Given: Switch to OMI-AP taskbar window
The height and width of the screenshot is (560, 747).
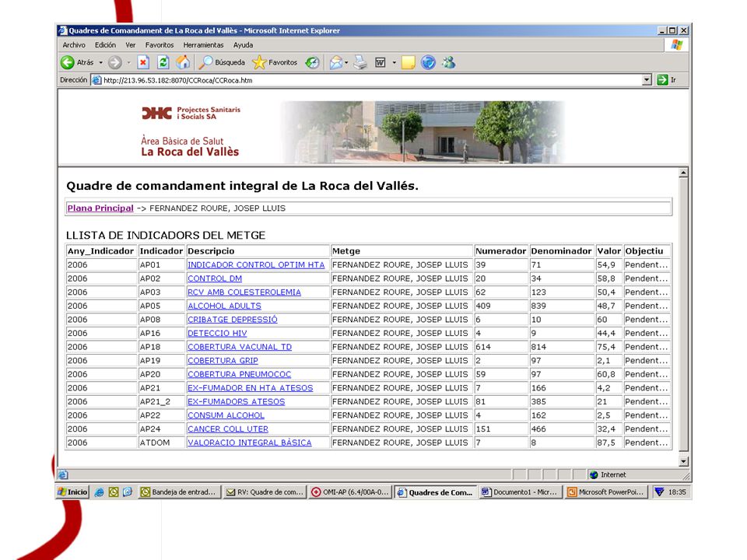Looking at the screenshot, I should point(350,492).
